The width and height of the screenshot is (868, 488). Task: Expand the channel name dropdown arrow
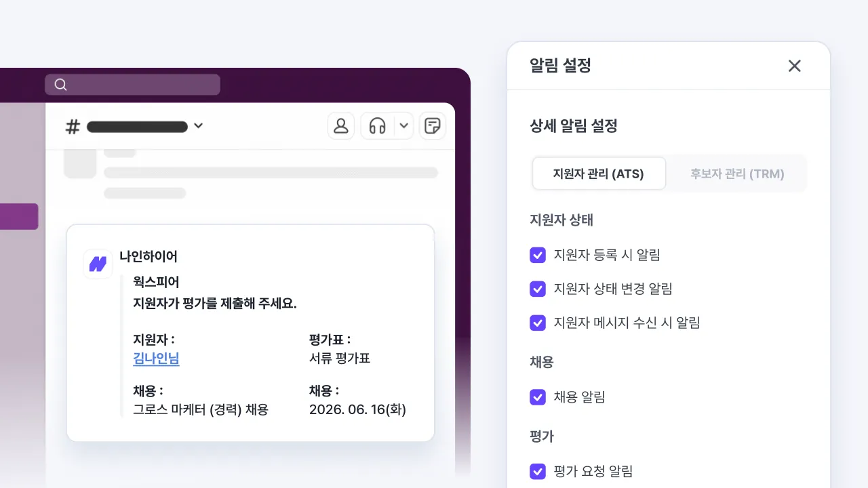[x=198, y=126]
